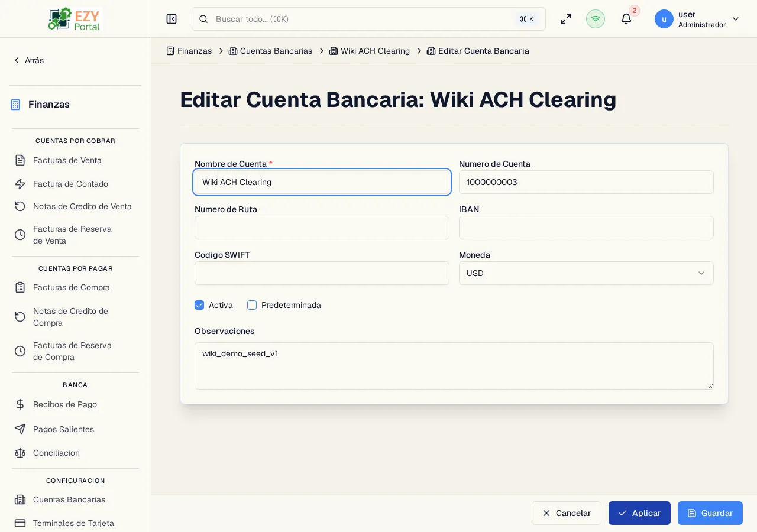Screen dimensions: 757x532
Task: Navigate to Finanzas breadcrumb link
Action: (x=195, y=51)
